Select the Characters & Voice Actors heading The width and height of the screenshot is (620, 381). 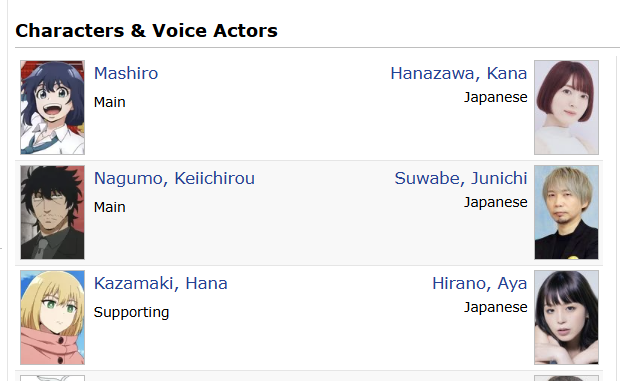coord(146,30)
